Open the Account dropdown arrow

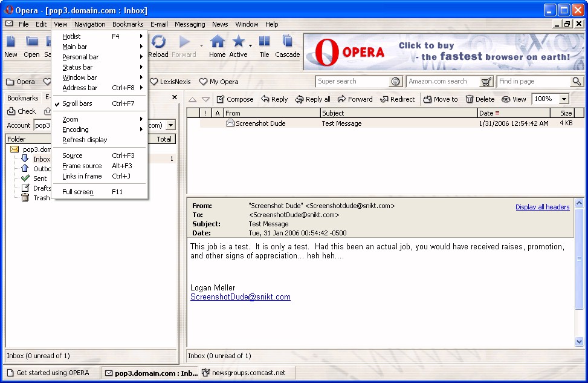(170, 125)
